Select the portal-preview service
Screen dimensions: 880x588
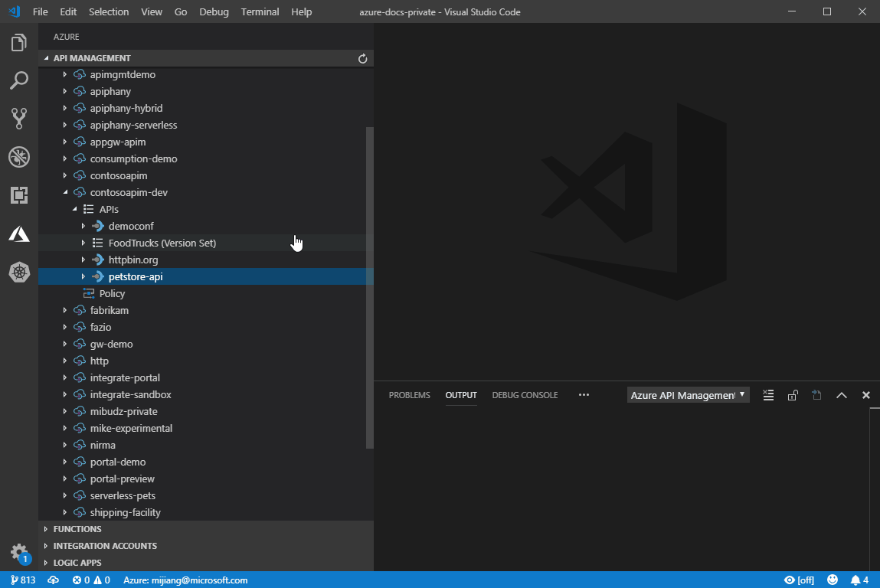(205, 479)
